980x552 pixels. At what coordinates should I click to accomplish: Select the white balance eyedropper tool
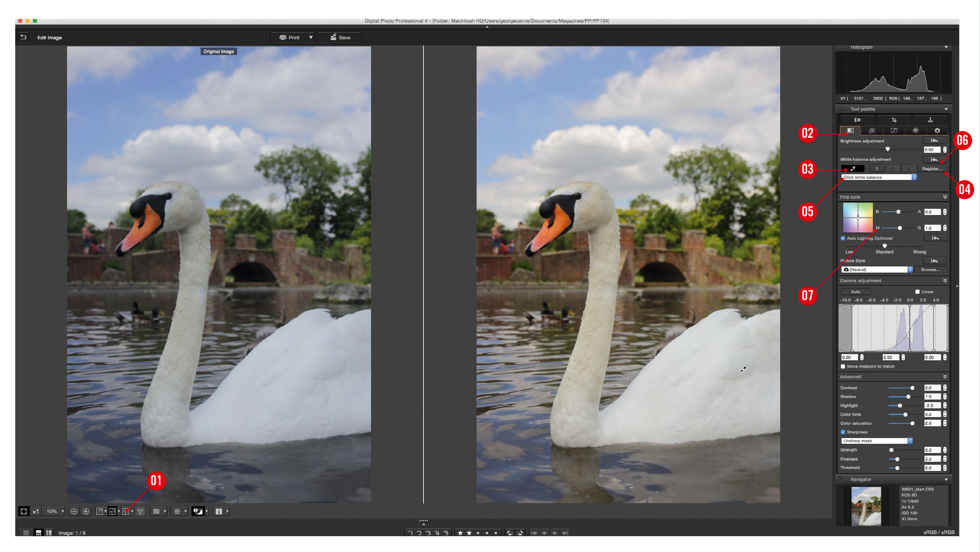pos(852,168)
